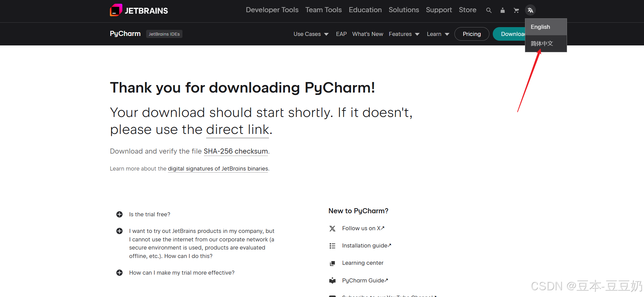The image size is (644, 297).
Task: Click the PyCharm Guide book icon
Action: pyautogui.click(x=332, y=280)
